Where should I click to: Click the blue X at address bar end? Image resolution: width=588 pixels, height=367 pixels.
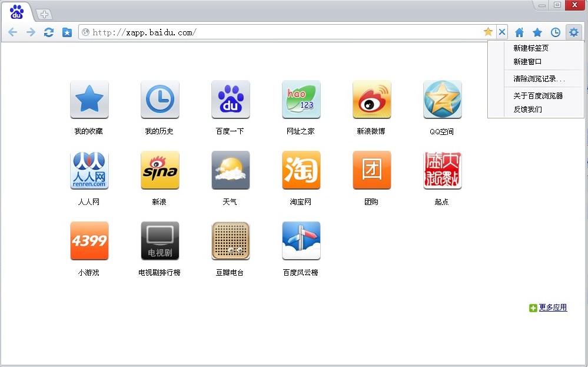click(501, 32)
